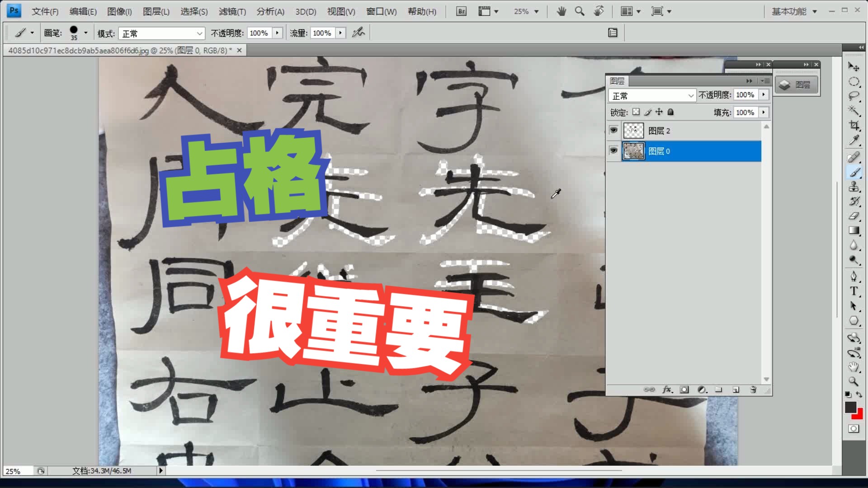Screen dimensions: 868x488
Task: Open the tool preset picker arrow
Action: pos(32,33)
